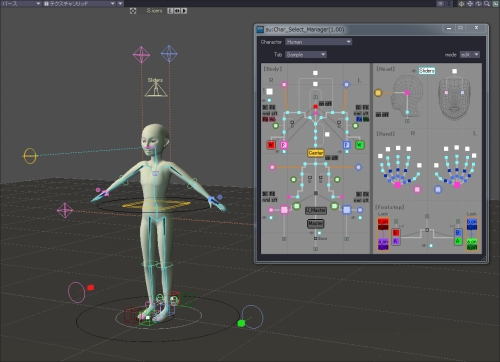The image size is (500, 362).
Task: Click the Sliders label in Head panel
Action: click(427, 71)
